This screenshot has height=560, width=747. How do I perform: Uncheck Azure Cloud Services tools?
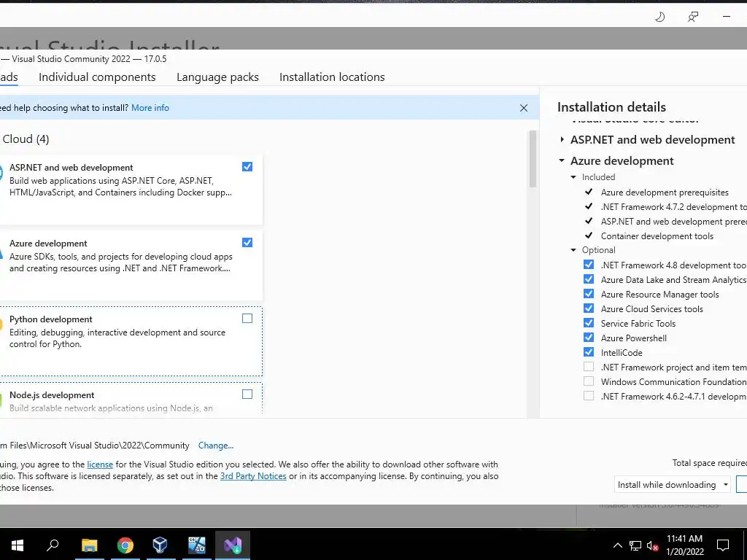[x=589, y=308]
